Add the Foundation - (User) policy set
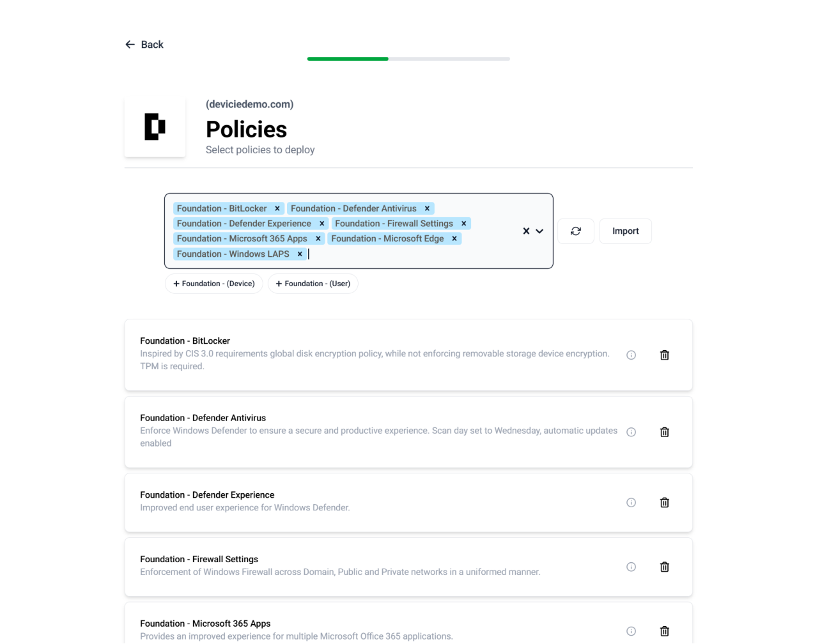836x644 pixels. [313, 284]
